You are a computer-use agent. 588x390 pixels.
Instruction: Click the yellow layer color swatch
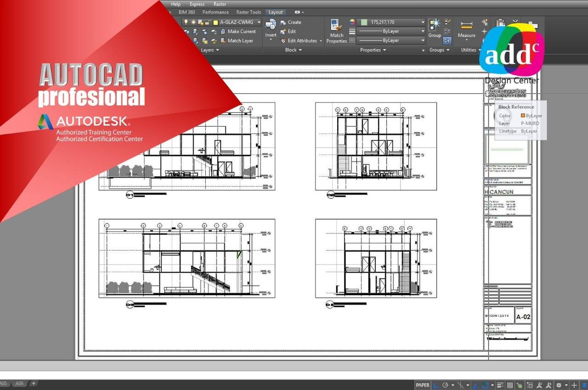pyautogui.click(x=215, y=22)
